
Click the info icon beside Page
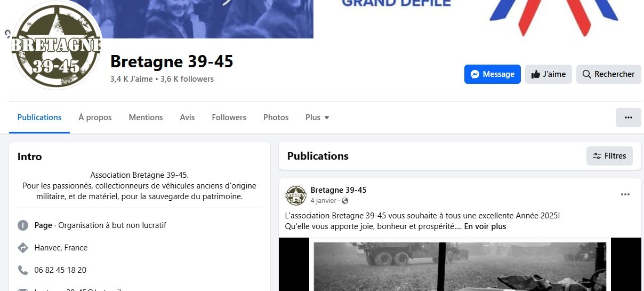(x=23, y=225)
